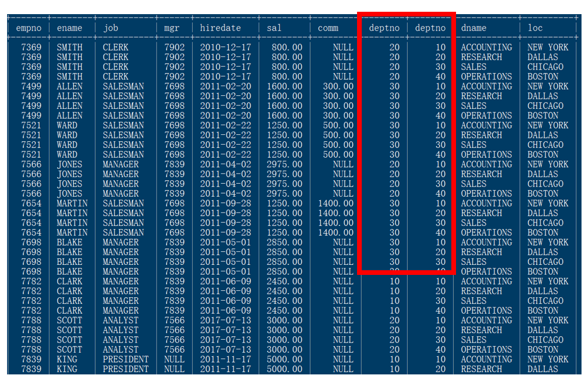Image resolution: width=588 pixels, height=385 pixels.
Task: Click the deptno header adjacent to dname
Action: tap(431, 28)
